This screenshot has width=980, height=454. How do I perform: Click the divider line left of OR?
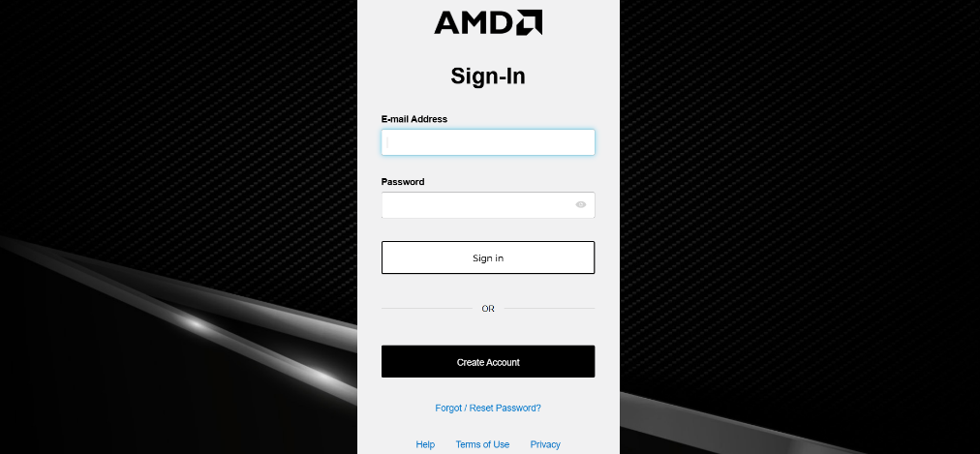tap(426, 309)
